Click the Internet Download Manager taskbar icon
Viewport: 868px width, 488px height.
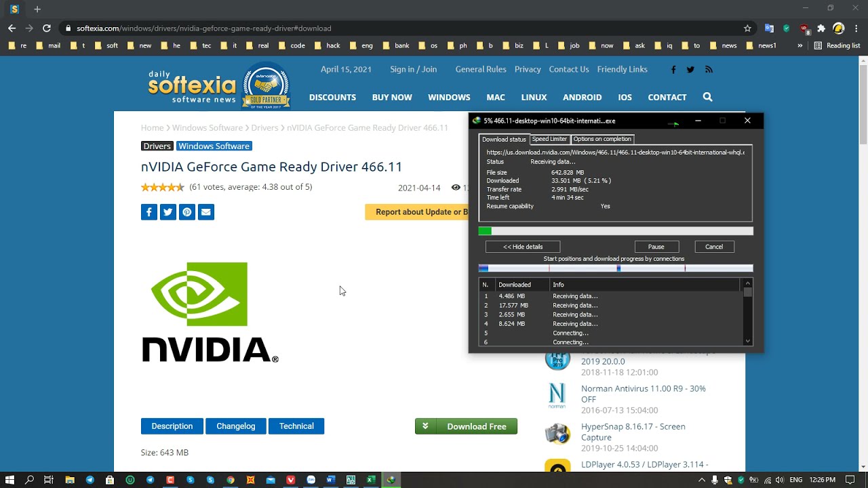pyautogui.click(x=391, y=480)
